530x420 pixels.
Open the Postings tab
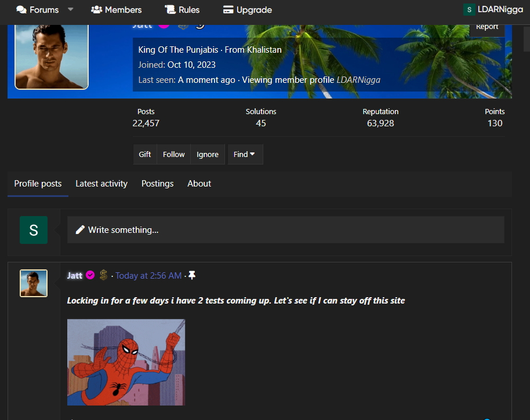(x=157, y=184)
